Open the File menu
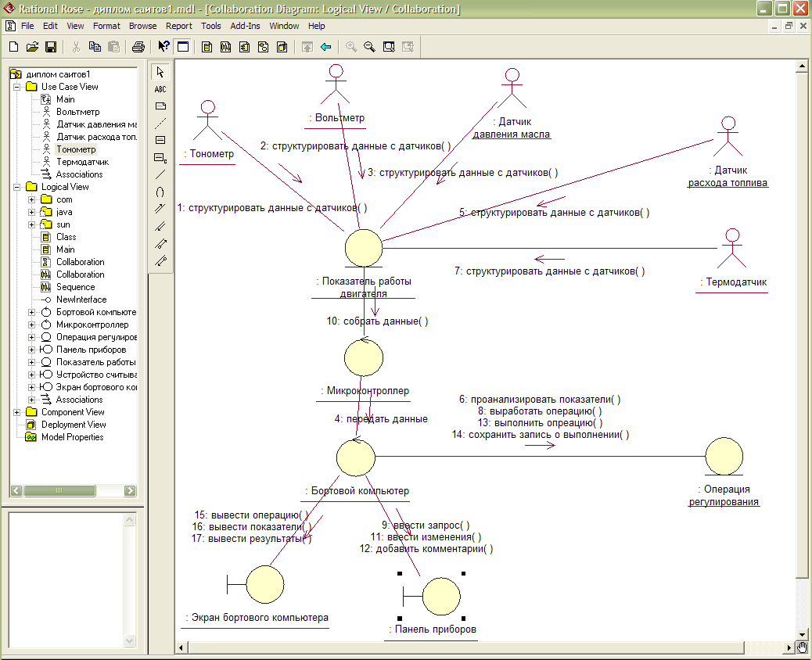812x660 pixels. 27,26
